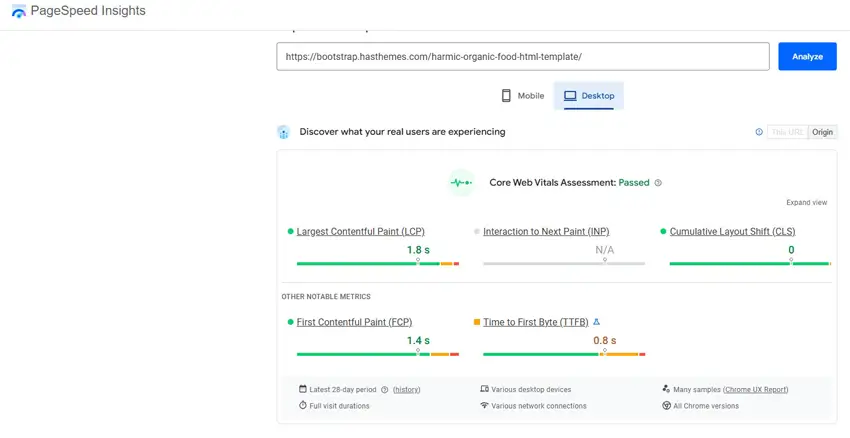The image size is (850, 438).
Task: Click the PageSpeed Insights logo icon
Action: pyautogui.click(x=18, y=11)
